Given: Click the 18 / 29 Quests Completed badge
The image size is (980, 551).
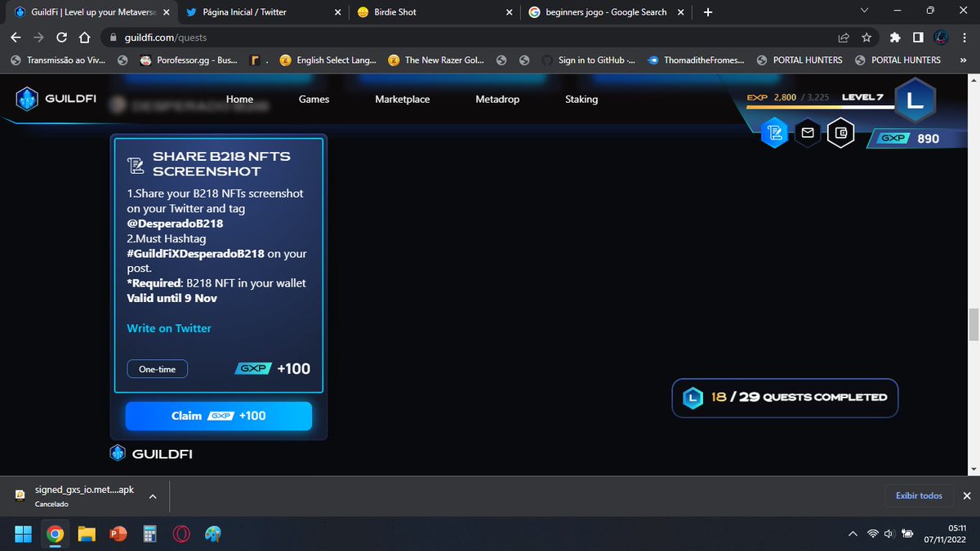Looking at the screenshot, I should pos(785,398).
